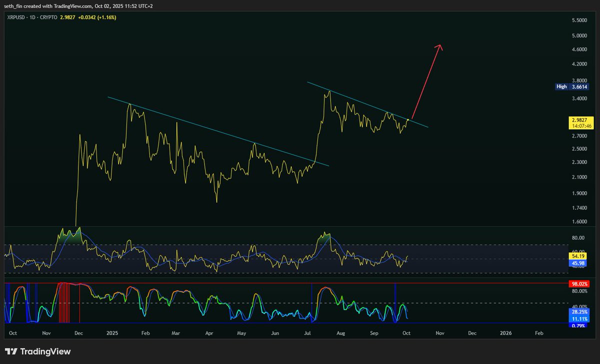Click the May label on time axis
600x364 pixels.
242,332
